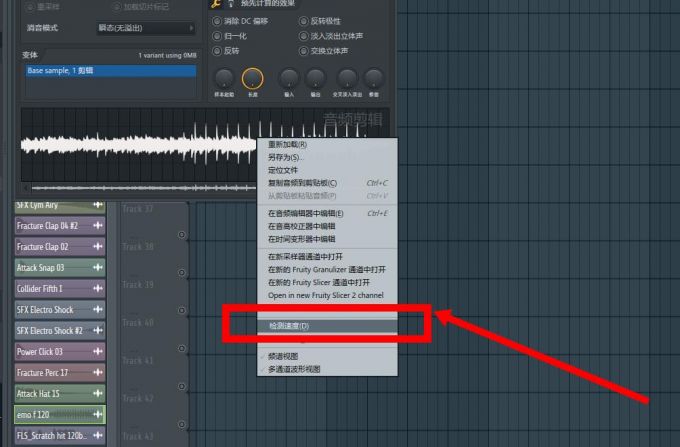The image size is (680, 447).
Task: Toggle mute switch for Track 41
Action: pos(182,386)
